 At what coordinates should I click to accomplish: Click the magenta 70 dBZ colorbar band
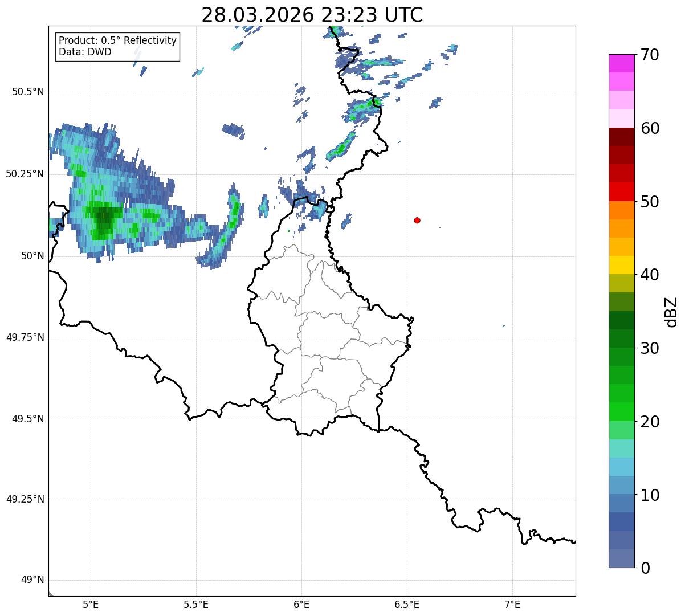pyautogui.click(x=622, y=63)
